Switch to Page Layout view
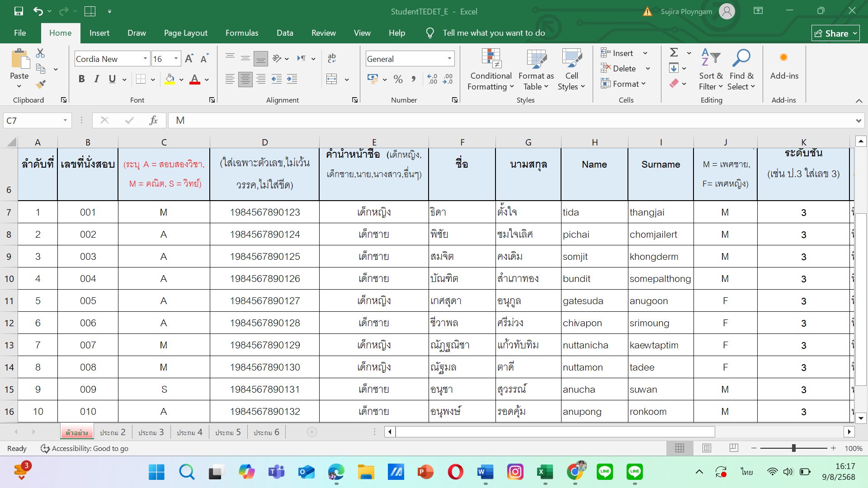The image size is (868, 488). click(x=707, y=448)
